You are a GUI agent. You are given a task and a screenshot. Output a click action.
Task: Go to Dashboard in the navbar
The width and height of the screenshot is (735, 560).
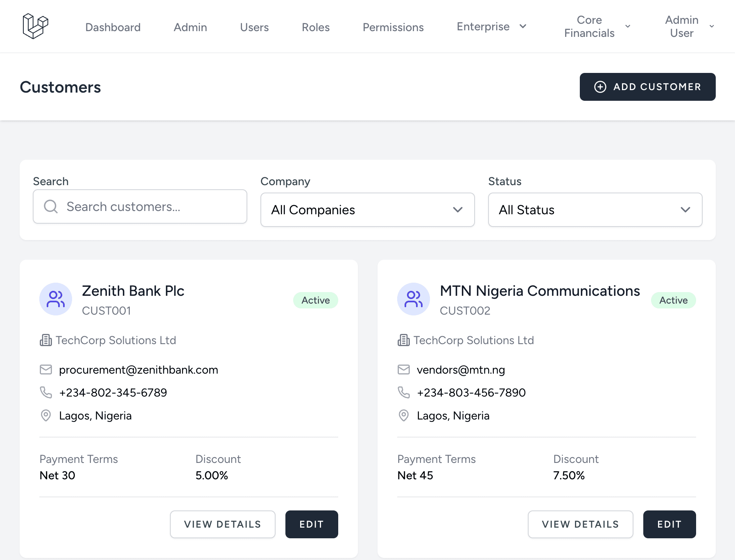(x=113, y=27)
